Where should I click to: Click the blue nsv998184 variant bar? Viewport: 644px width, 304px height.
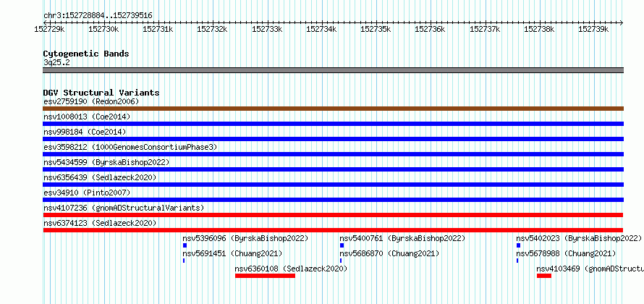point(333,139)
